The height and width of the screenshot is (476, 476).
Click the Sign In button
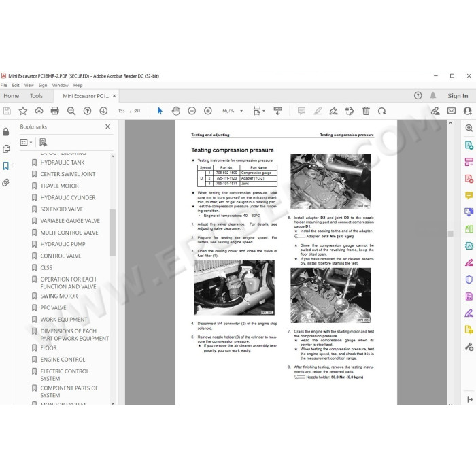point(458,96)
